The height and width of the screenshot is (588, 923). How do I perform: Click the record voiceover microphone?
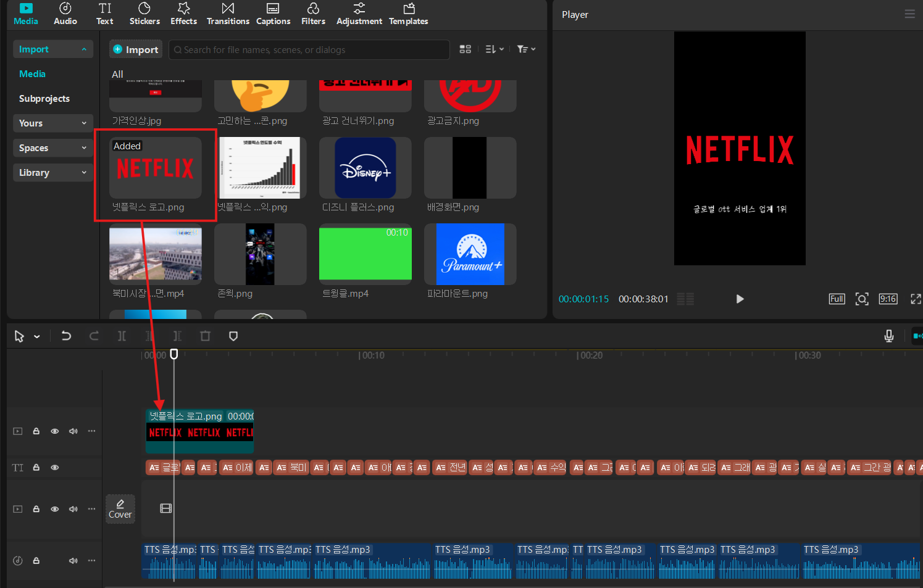pyautogui.click(x=889, y=336)
